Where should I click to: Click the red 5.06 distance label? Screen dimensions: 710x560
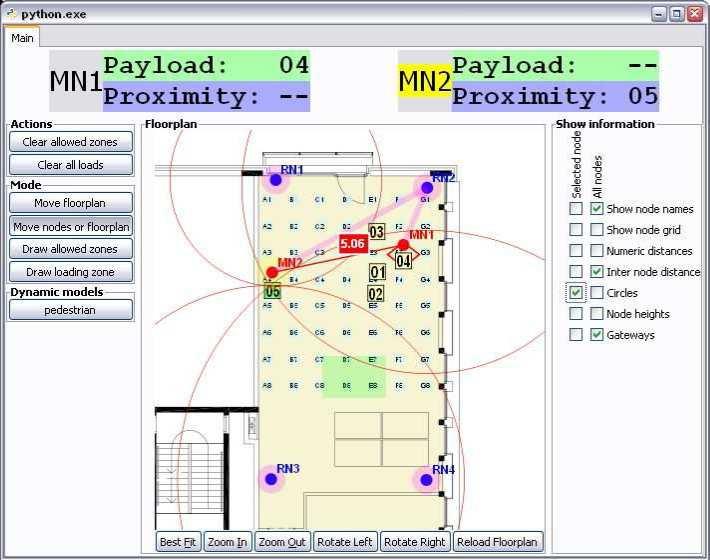[353, 244]
